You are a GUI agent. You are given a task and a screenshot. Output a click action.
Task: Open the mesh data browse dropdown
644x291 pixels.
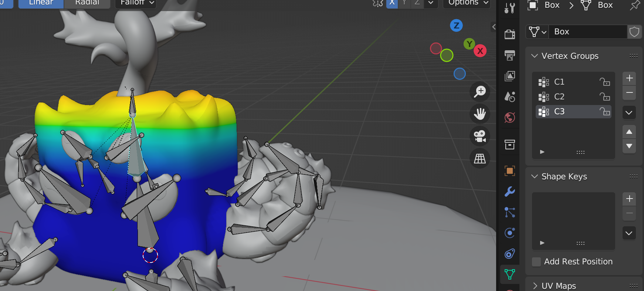point(538,32)
